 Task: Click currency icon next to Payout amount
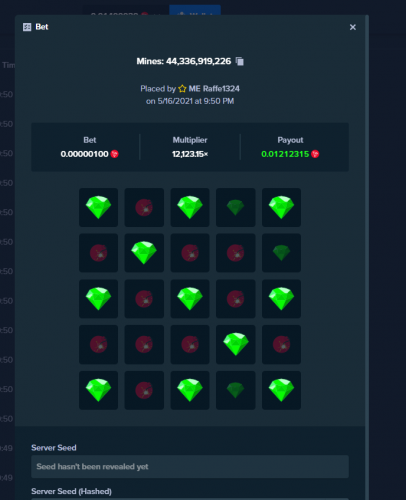click(x=315, y=154)
